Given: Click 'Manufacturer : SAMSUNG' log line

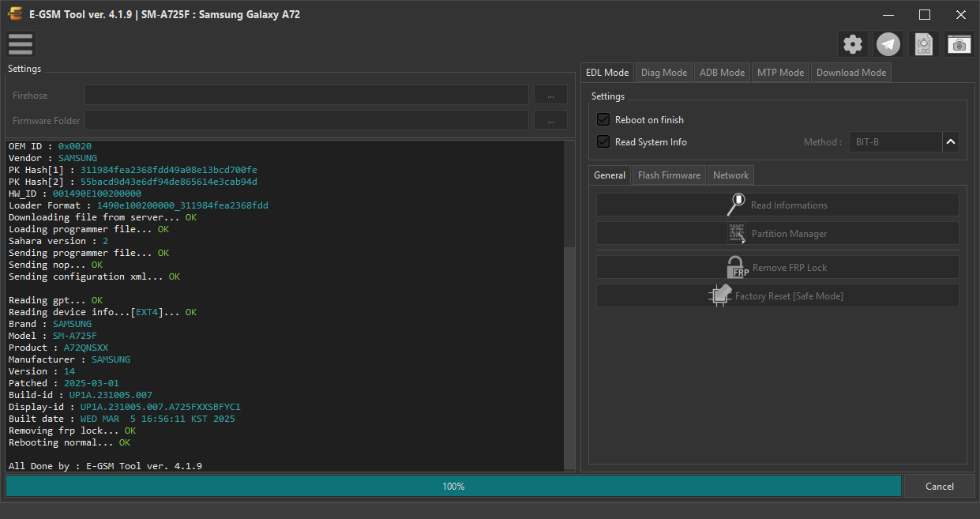Looking at the screenshot, I should pyautogui.click(x=69, y=359).
